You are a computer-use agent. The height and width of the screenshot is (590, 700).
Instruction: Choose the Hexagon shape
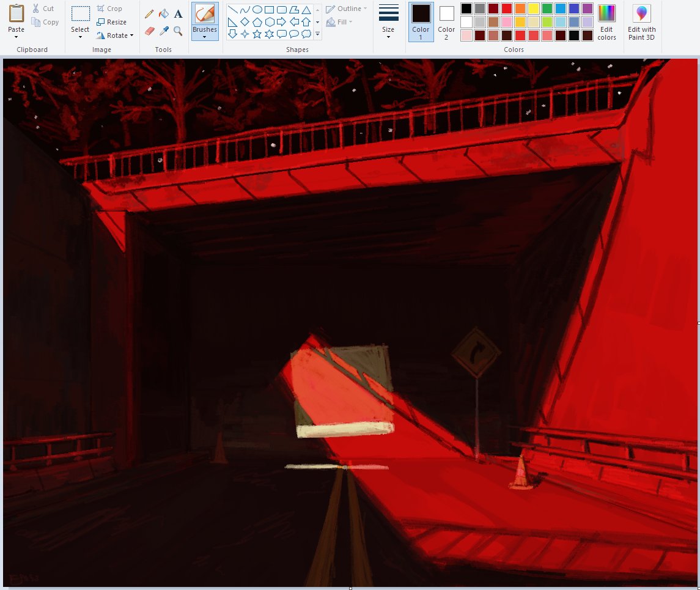[x=269, y=22]
